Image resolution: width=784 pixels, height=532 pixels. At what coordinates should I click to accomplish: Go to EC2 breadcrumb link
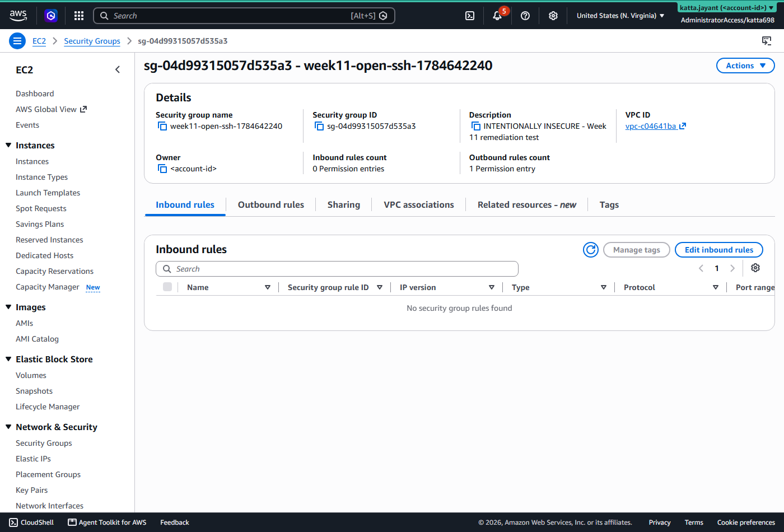tap(39, 41)
